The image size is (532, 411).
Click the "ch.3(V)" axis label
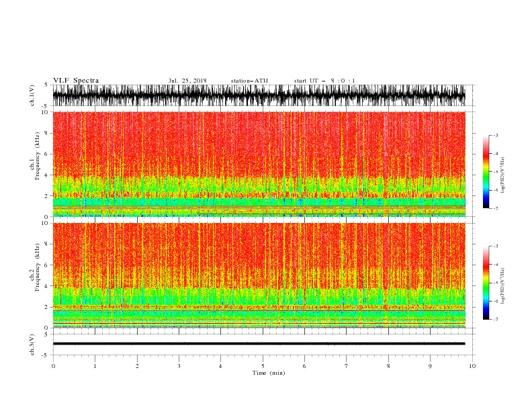(x=32, y=345)
